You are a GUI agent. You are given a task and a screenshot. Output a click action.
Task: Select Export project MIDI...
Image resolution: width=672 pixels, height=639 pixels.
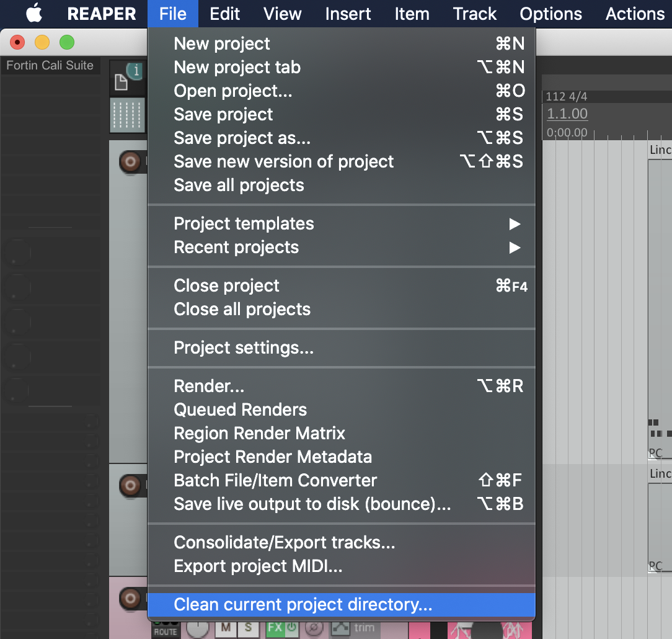pos(342,566)
